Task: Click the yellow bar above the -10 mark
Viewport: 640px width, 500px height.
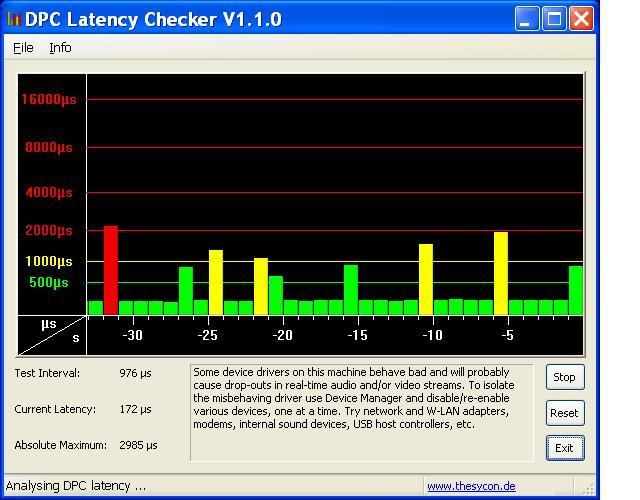Action: (426, 280)
